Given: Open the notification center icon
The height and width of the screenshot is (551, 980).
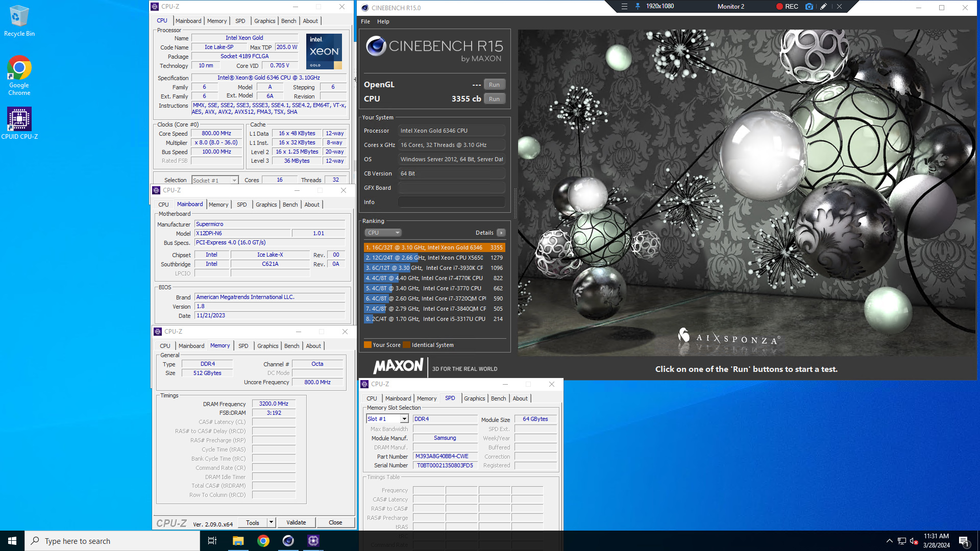Looking at the screenshot, I should click(964, 541).
